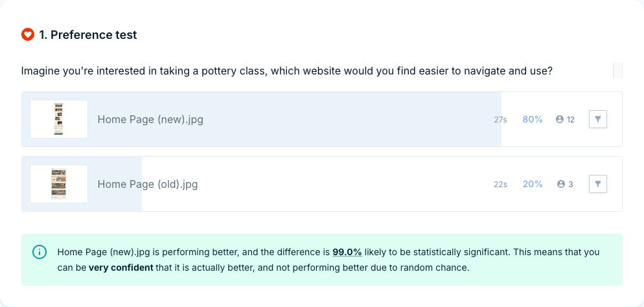Click the red heart preference test icon
The height and width of the screenshot is (307, 644).
click(27, 35)
